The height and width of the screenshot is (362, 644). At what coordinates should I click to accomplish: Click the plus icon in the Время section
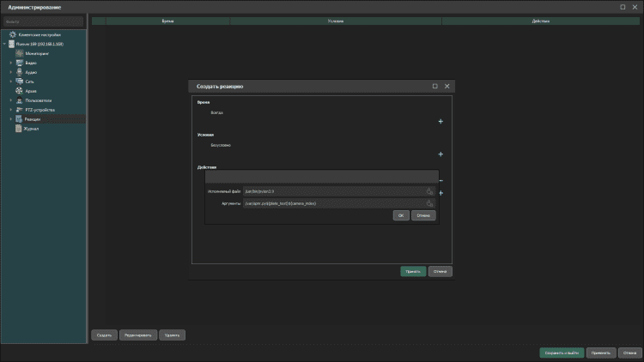point(440,122)
